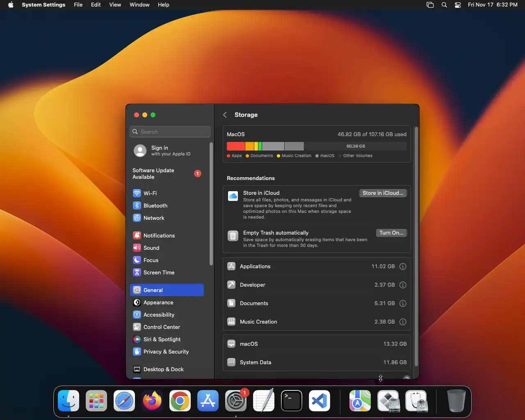
Task: Open the System Settings menu
Action: click(43, 5)
